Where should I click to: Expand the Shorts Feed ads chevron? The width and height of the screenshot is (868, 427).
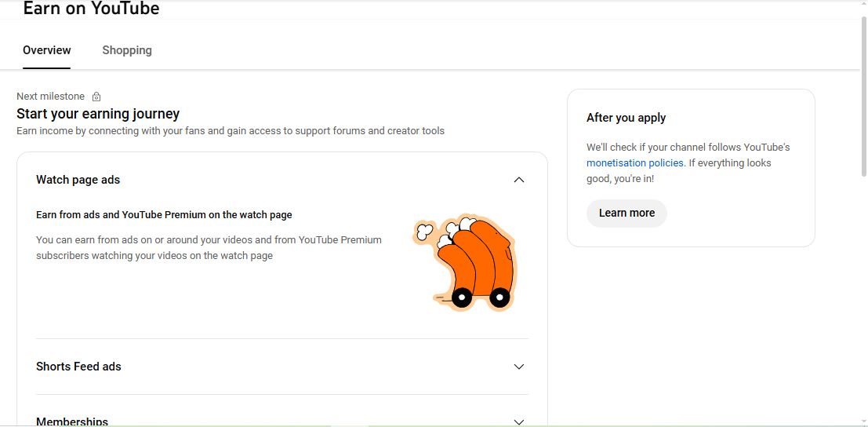tap(518, 367)
